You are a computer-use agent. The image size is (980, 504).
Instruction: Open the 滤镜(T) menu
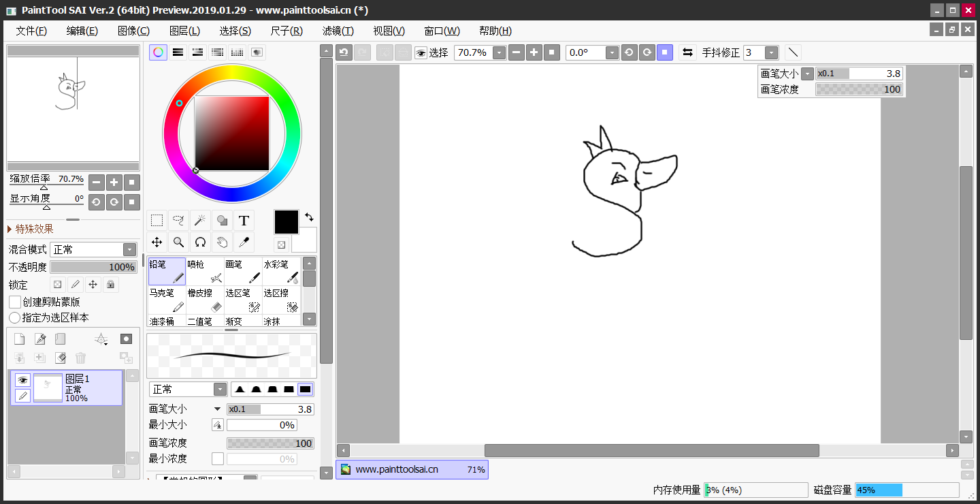tap(338, 31)
